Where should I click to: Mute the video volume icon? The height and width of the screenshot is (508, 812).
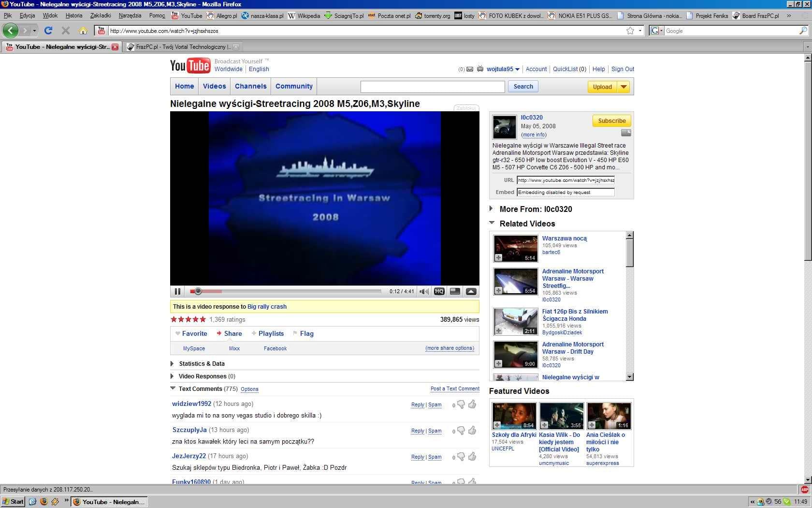click(424, 291)
